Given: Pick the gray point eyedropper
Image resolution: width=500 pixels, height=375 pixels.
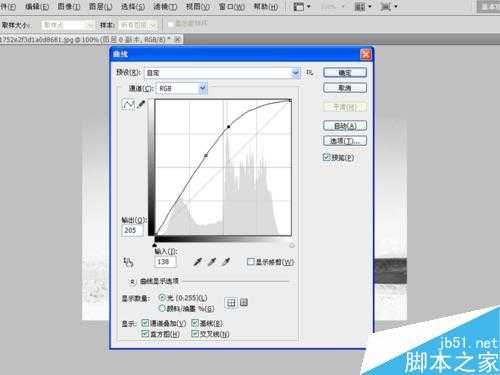Looking at the screenshot, I should click(212, 262).
